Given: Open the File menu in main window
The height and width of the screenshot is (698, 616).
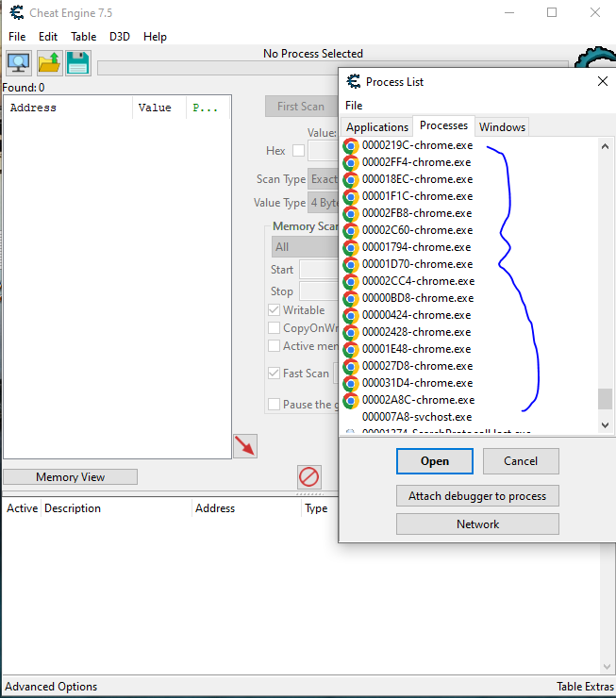Looking at the screenshot, I should point(17,37).
